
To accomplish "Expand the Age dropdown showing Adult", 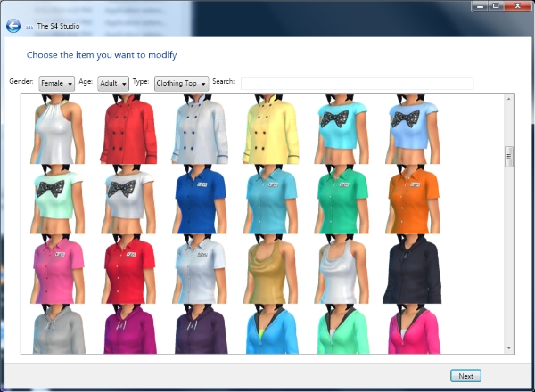I will tap(113, 83).
